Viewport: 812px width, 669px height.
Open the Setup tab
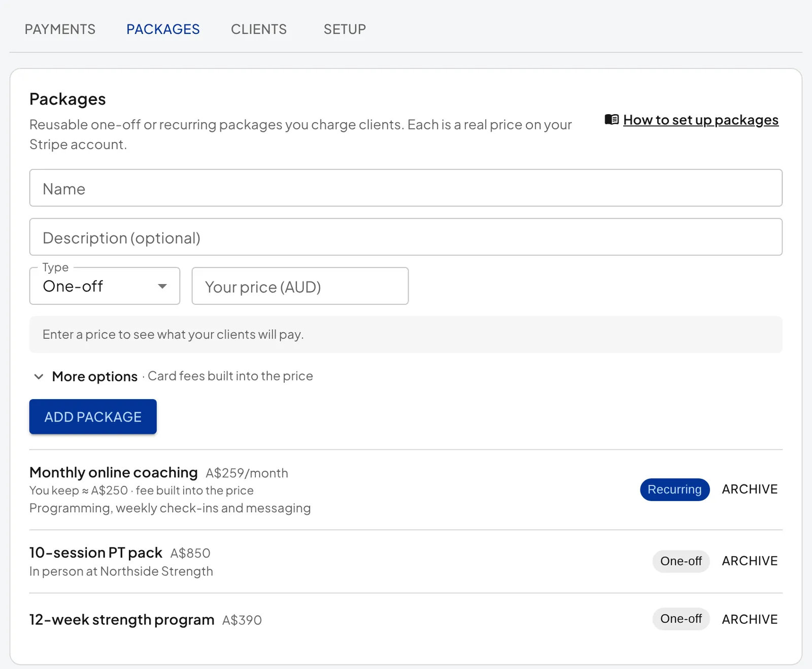pyautogui.click(x=345, y=29)
